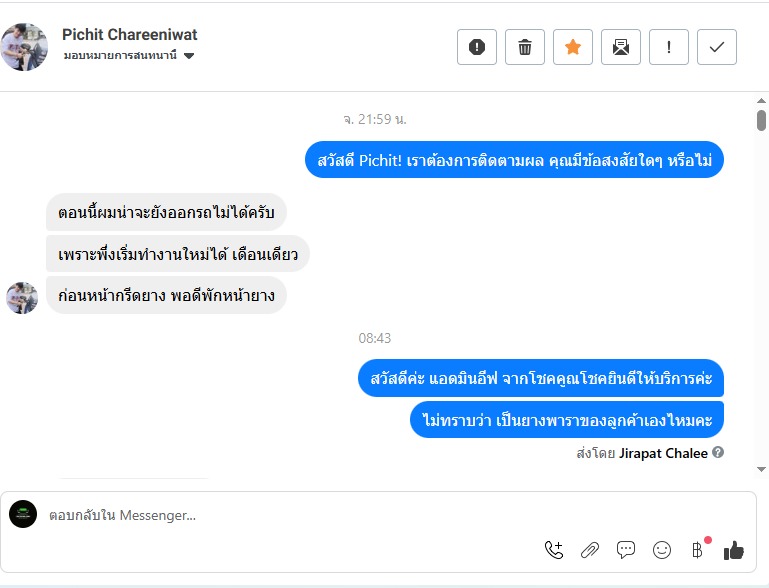The image size is (769, 588).
Task: Mark conversation done with the checkmark
Action: 717,47
